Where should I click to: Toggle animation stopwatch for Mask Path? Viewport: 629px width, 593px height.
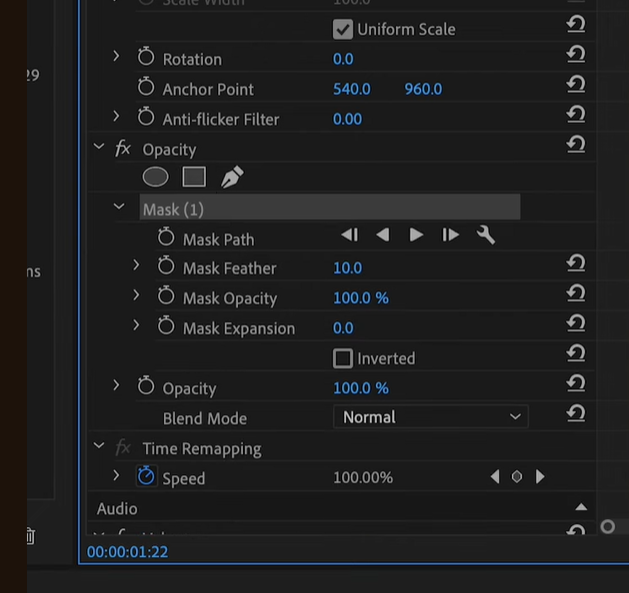[x=166, y=236]
